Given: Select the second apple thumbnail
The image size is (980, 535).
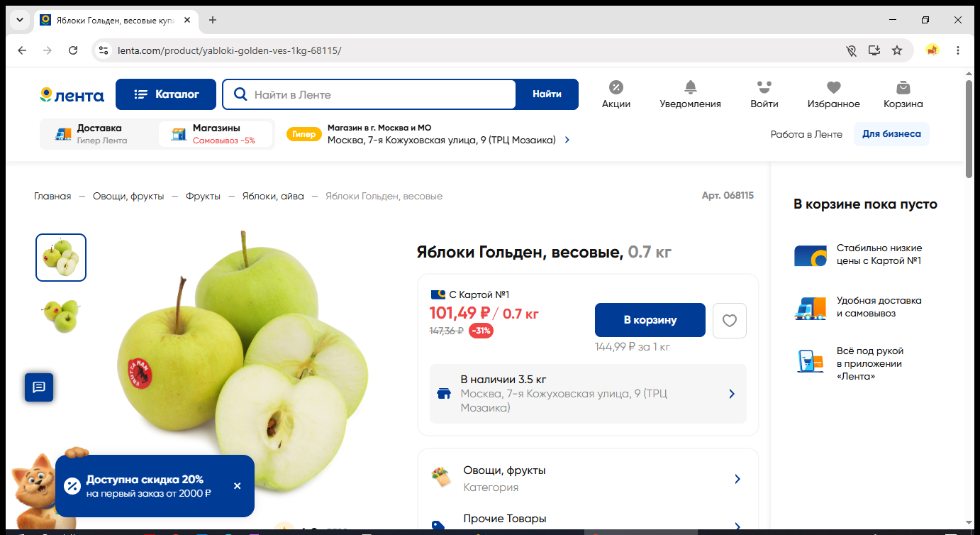Looking at the screenshot, I should coord(61,316).
